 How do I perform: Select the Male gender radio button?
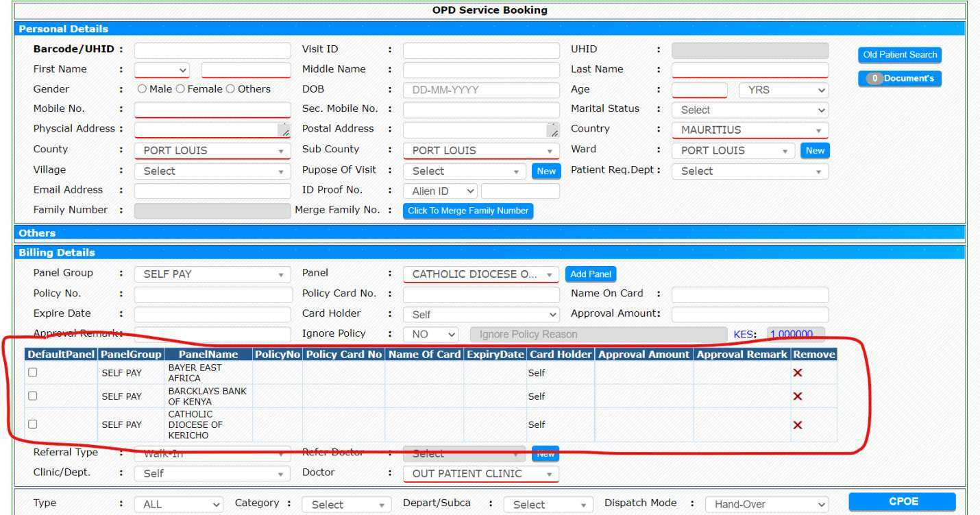tap(143, 88)
